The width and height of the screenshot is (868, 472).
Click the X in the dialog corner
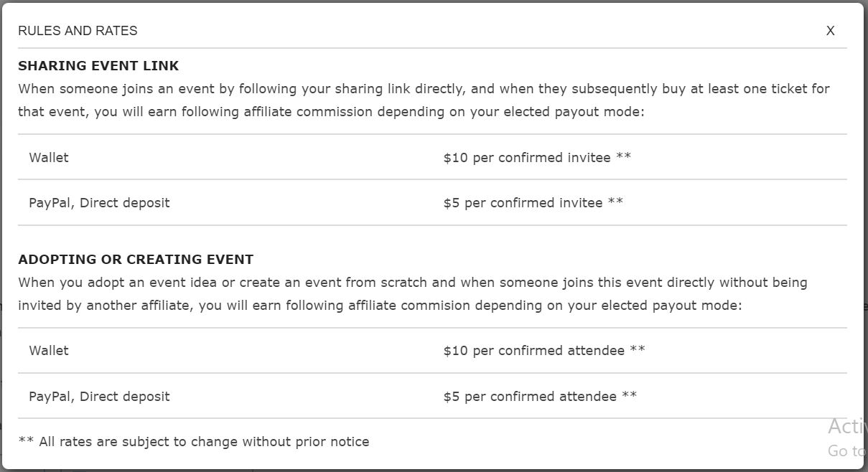(x=831, y=31)
